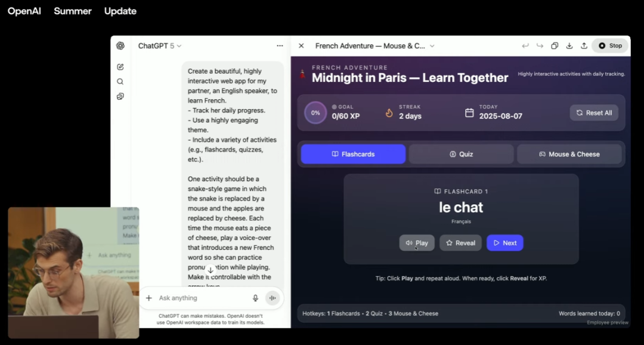Undo with the back arrow in canvas toolbar
Image resolution: width=644 pixels, height=345 pixels.
(525, 45)
